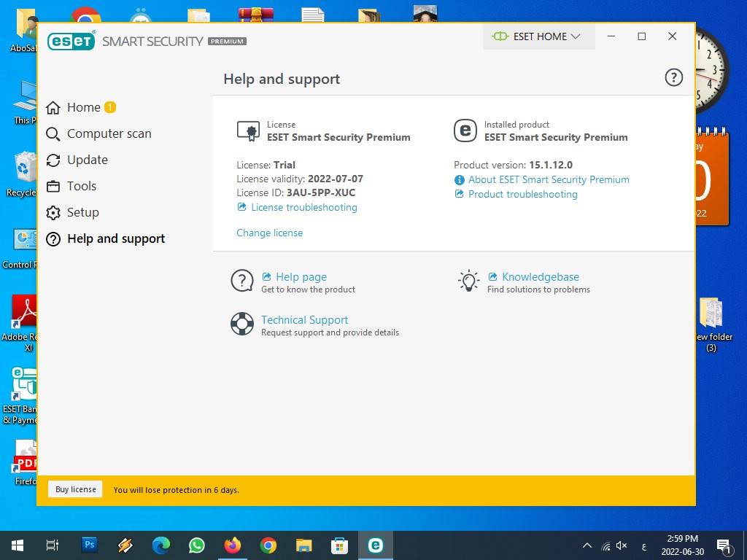Click the question mark icon beside Help and support
747x560 pixels.
(x=53, y=238)
